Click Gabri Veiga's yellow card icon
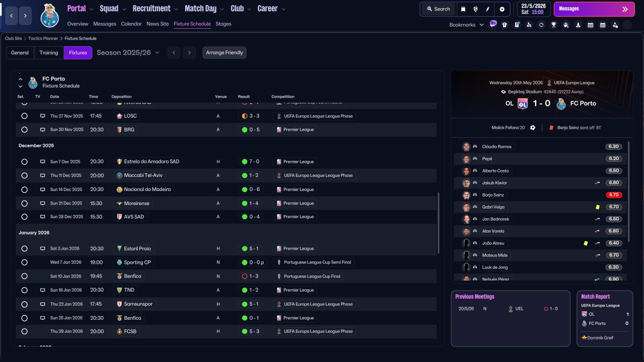The height and width of the screenshot is (362, 644). [x=598, y=207]
